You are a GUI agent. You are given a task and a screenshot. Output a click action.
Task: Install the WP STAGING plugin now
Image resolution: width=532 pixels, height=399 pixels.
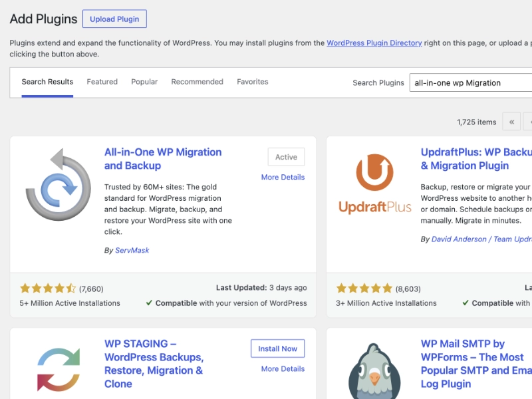(x=277, y=348)
